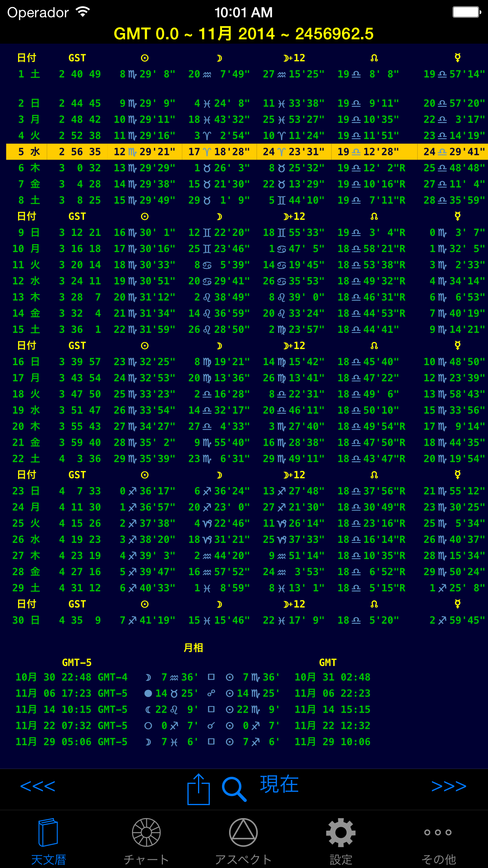
Task: Tap node value 19 Libra 12'28"
Action: click(x=369, y=152)
